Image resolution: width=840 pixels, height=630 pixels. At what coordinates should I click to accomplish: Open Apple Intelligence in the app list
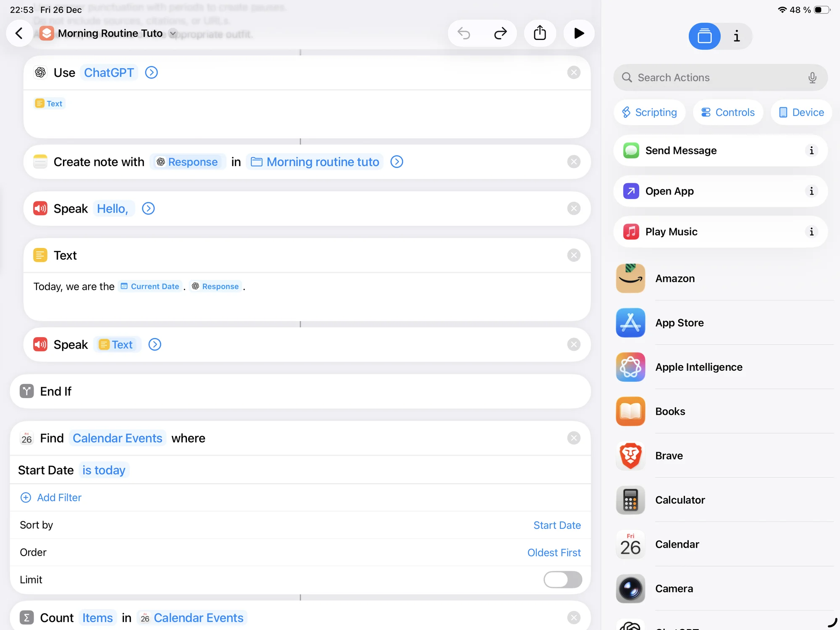click(698, 367)
